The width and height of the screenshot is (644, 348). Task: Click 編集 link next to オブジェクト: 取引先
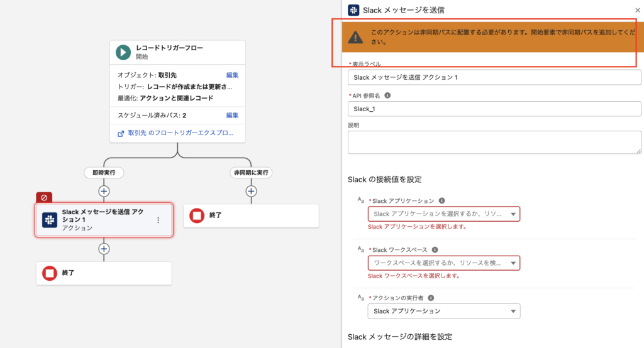(x=232, y=75)
